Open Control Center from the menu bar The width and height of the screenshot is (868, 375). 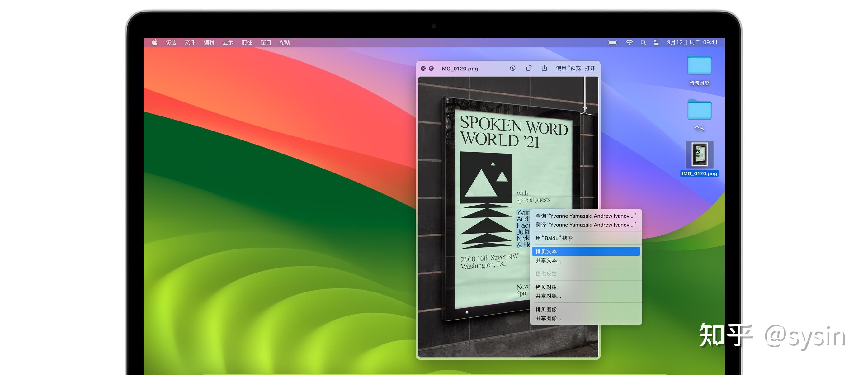(x=656, y=42)
